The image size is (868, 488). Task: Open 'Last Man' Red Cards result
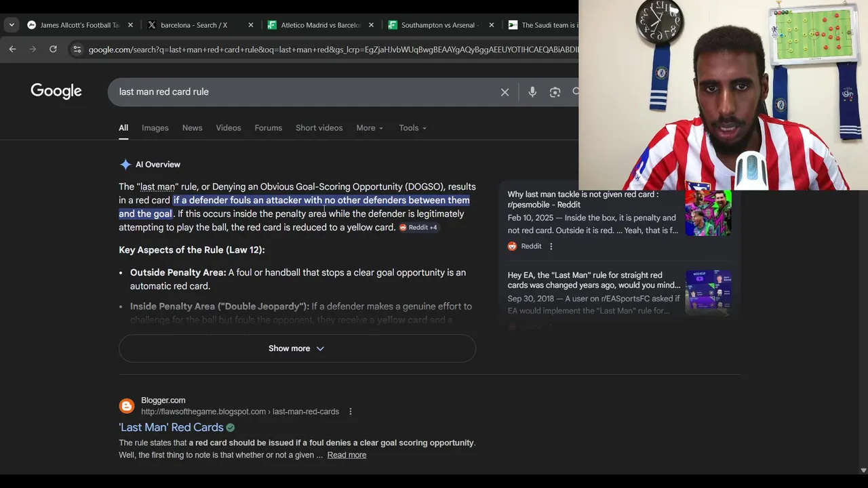(x=172, y=427)
